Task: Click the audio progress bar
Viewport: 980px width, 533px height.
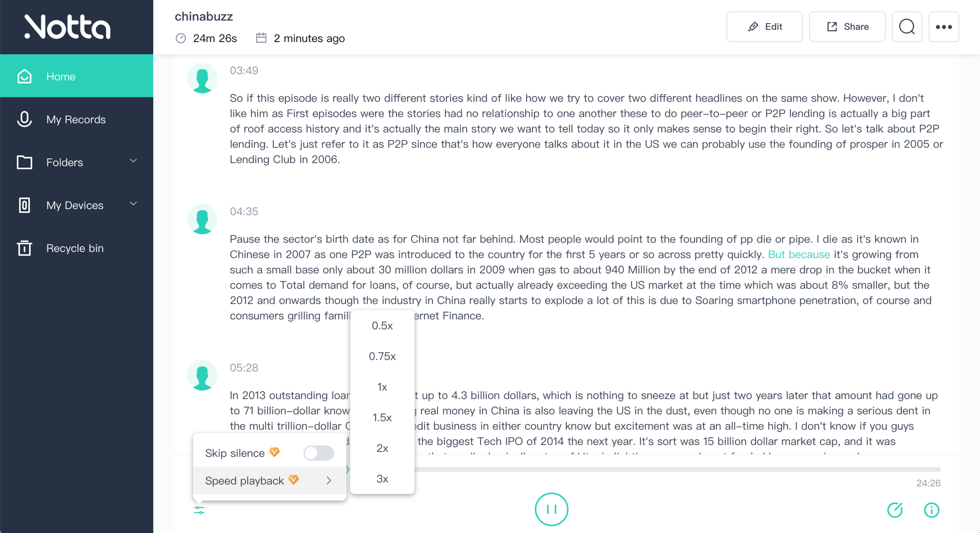Action: 677,469
